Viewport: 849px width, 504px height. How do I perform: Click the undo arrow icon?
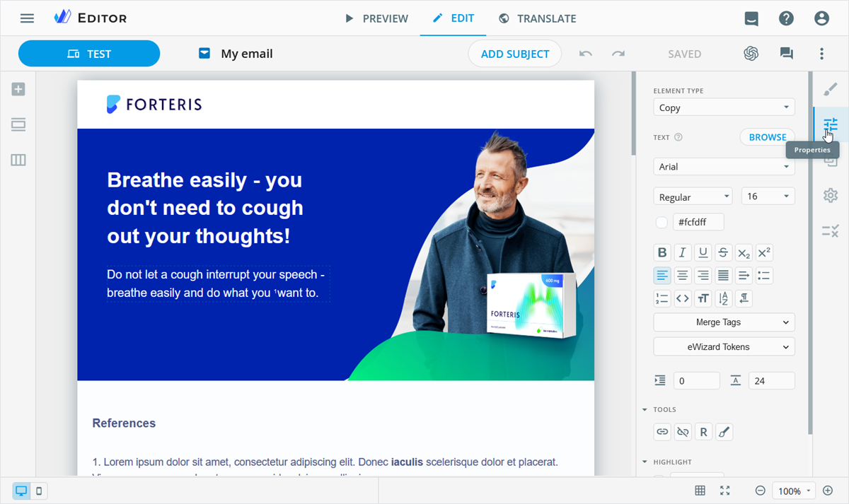pos(585,54)
